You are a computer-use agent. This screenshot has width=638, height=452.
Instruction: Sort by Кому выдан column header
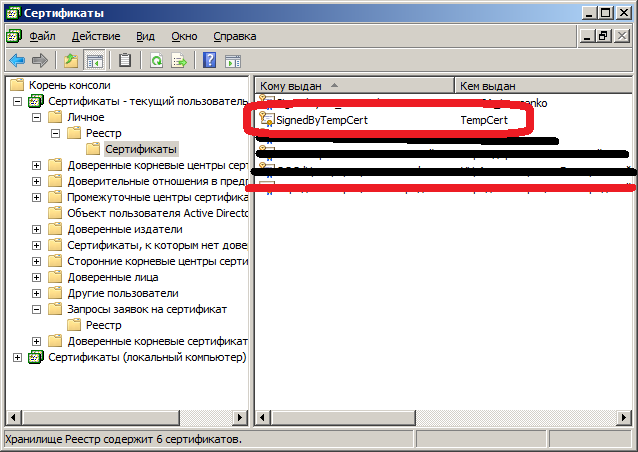[x=354, y=86]
